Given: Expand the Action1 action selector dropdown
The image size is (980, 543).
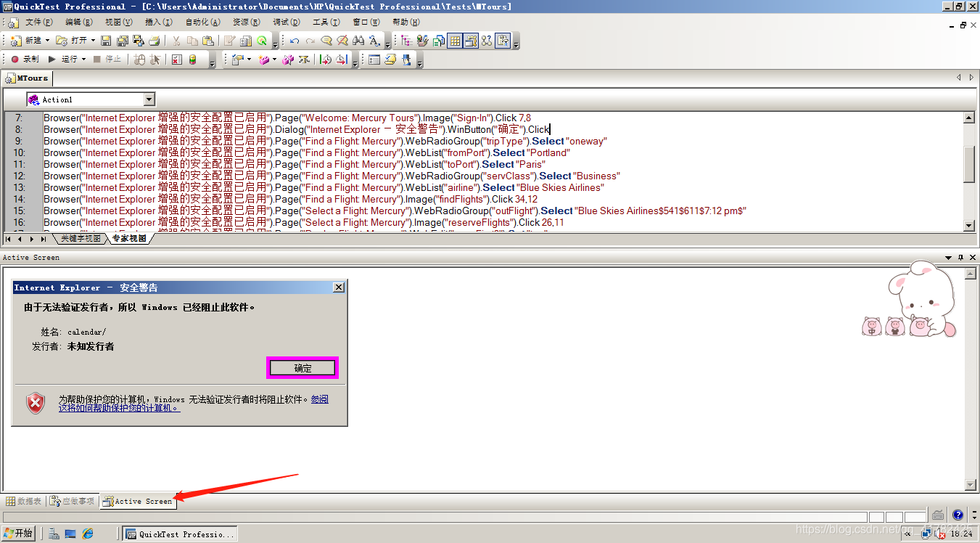Looking at the screenshot, I should [x=149, y=99].
